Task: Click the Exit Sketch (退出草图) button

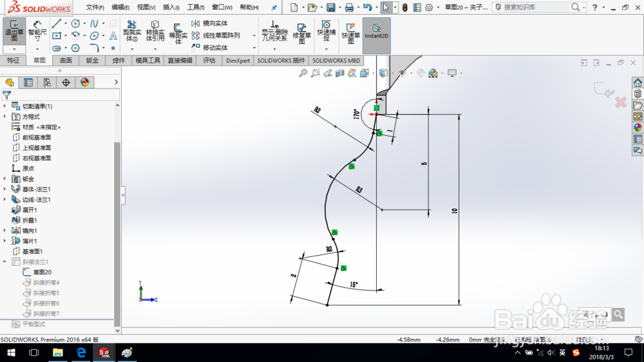Action: click(14, 32)
